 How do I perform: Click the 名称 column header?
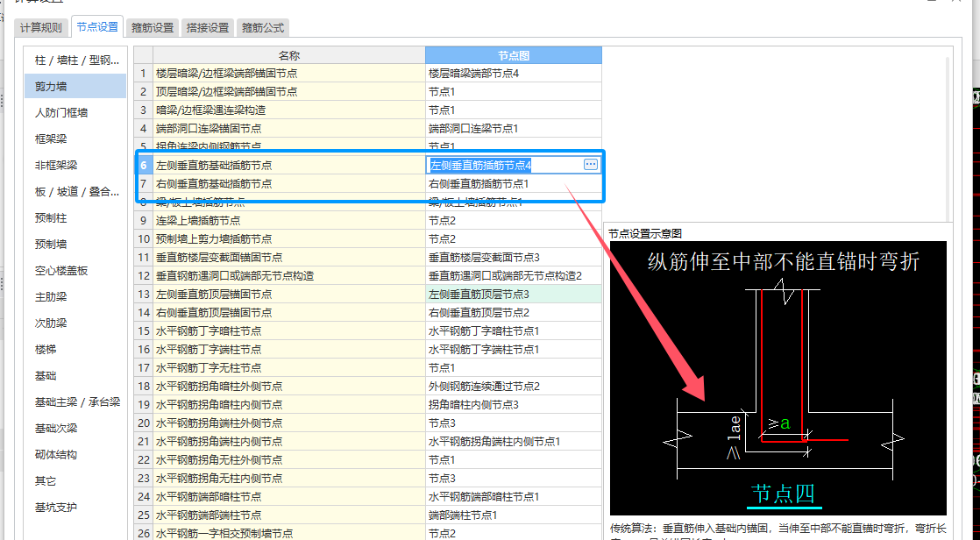point(288,55)
